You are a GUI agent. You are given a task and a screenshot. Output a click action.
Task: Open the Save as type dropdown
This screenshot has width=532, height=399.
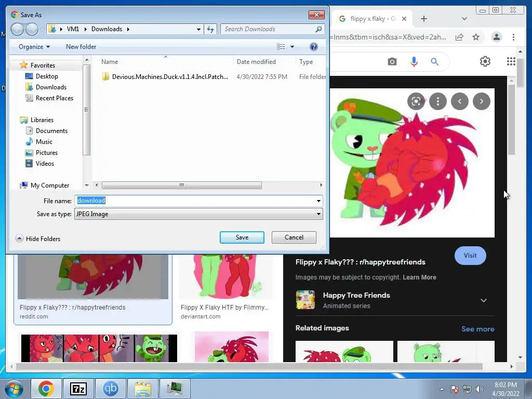coord(198,214)
